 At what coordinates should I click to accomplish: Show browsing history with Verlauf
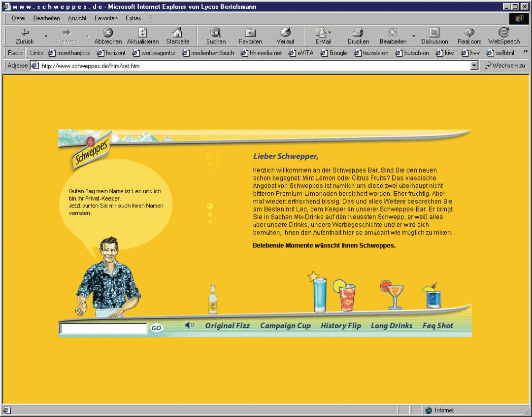285,35
